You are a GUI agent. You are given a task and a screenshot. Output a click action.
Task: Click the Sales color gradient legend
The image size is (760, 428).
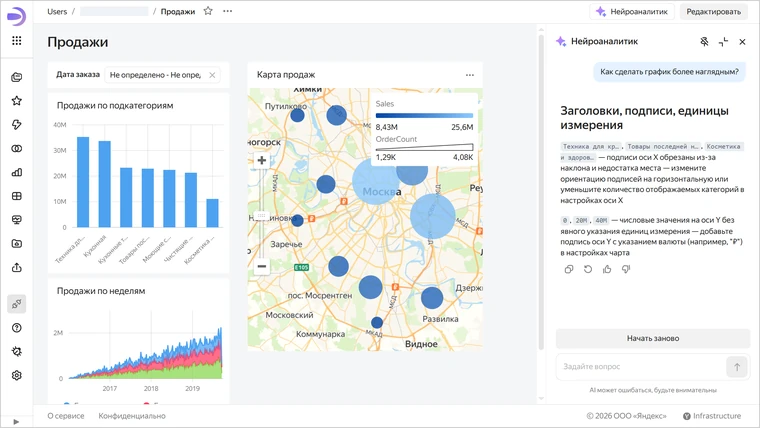tap(424, 115)
